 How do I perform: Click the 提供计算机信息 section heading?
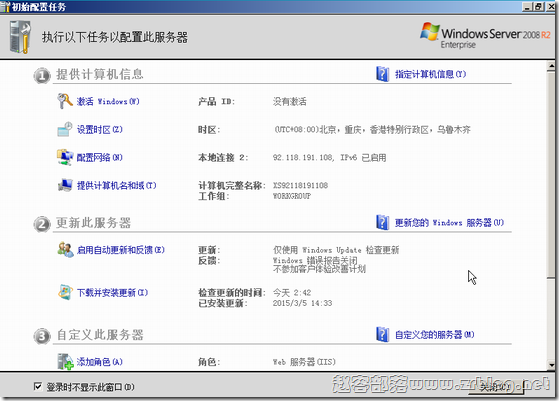99,74
